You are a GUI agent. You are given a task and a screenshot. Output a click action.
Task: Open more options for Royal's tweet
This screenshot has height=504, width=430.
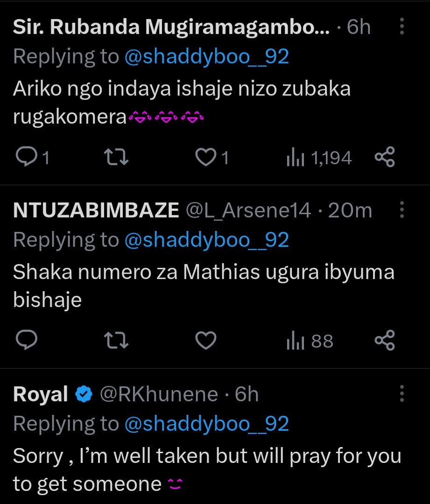(x=402, y=394)
